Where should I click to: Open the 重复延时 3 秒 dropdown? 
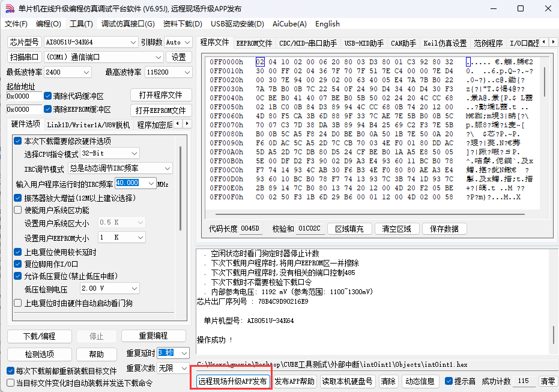coord(174,353)
